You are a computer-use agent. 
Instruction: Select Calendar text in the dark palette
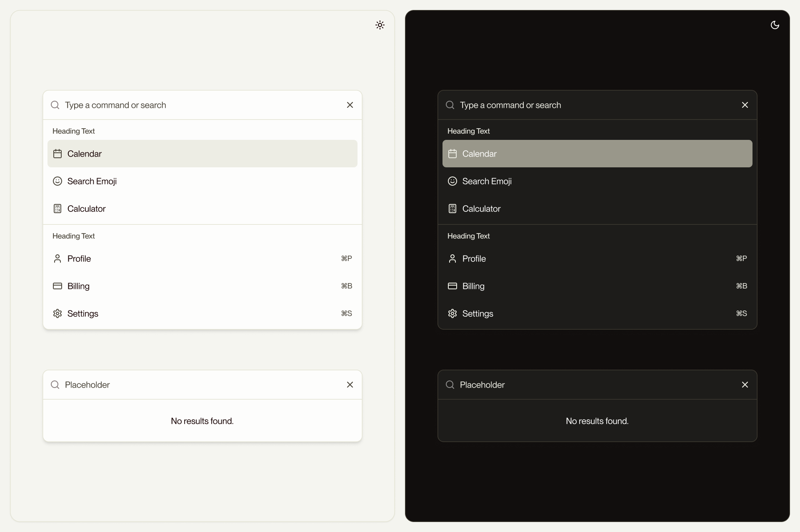tap(480, 154)
